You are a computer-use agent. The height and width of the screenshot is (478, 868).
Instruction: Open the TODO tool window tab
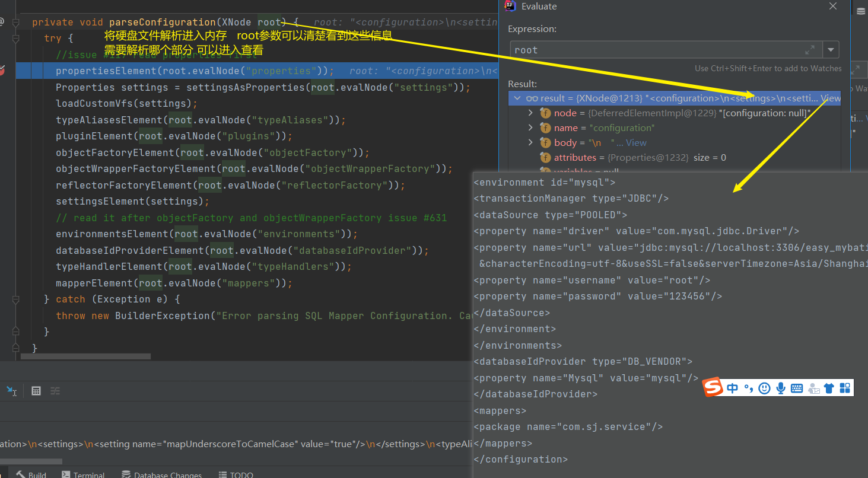point(236,474)
